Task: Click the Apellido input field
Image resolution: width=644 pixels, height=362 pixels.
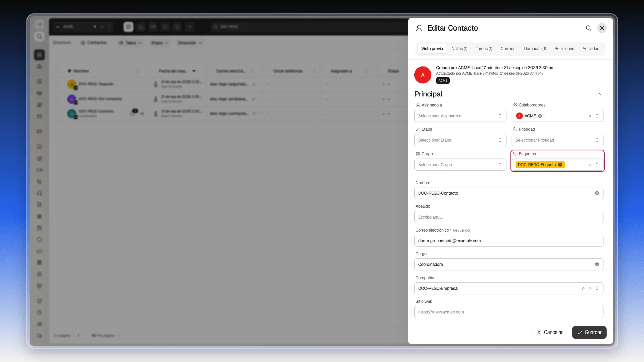Action: click(508, 217)
